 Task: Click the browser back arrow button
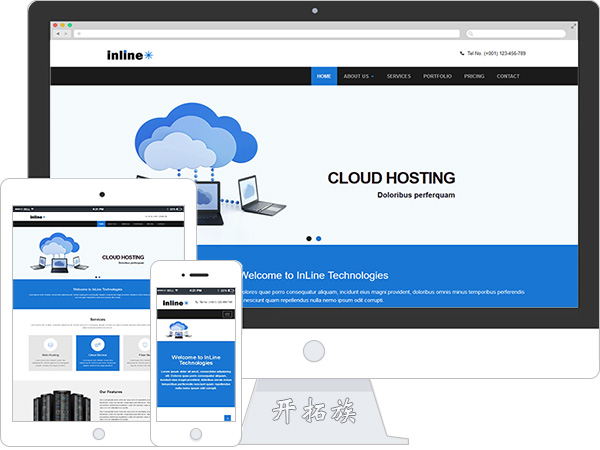tap(58, 34)
